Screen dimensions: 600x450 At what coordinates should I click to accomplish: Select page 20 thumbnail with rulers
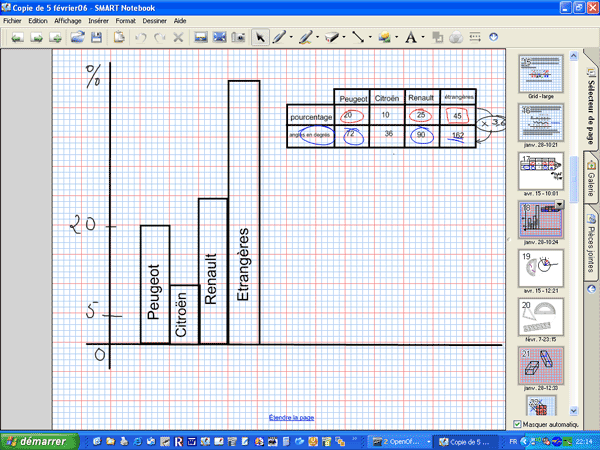coord(541,317)
